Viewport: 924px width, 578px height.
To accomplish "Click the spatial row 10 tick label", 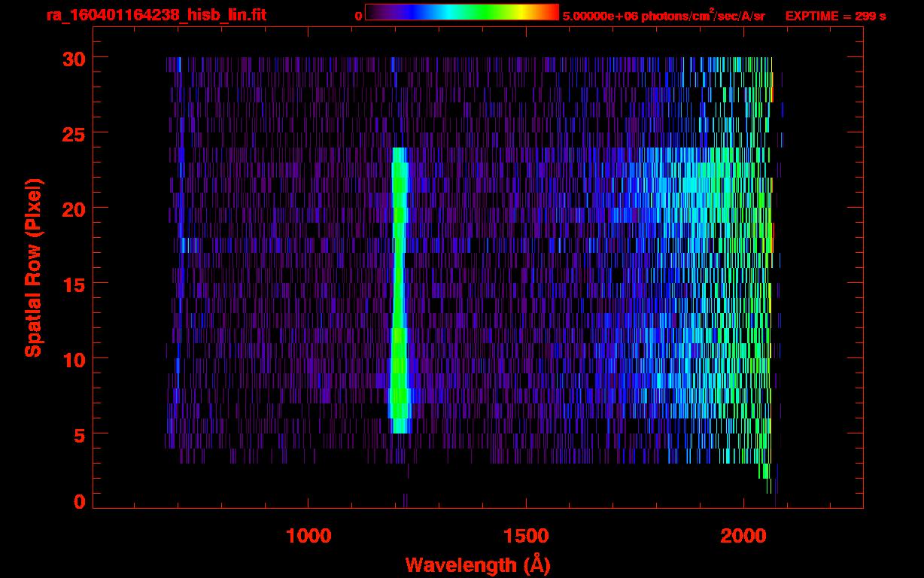I will [x=73, y=359].
